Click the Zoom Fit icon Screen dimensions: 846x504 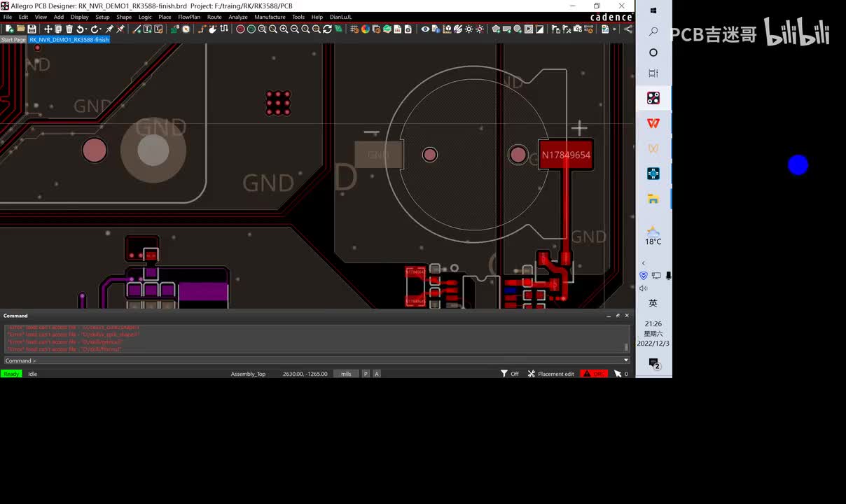pyautogui.click(x=273, y=29)
